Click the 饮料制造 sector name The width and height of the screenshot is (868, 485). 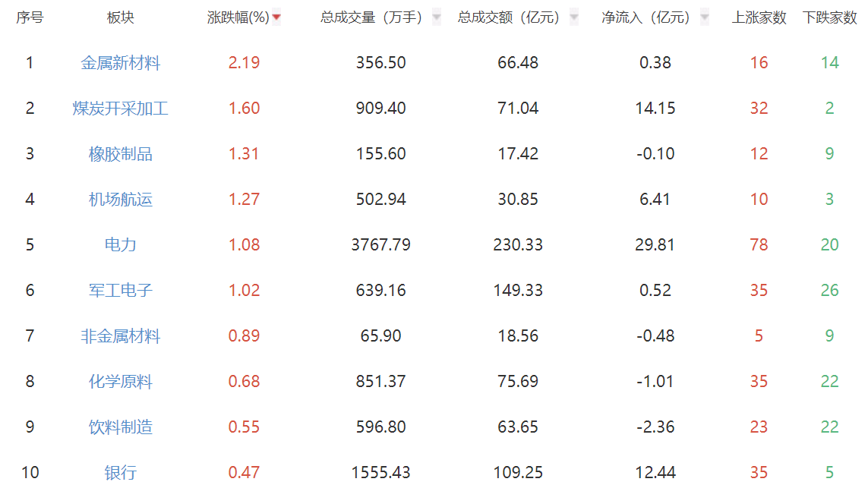coord(120,427)
